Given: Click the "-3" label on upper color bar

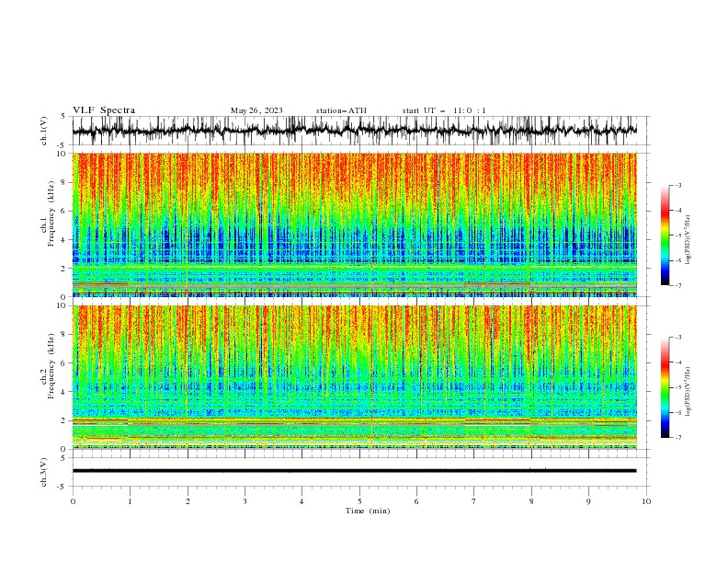Looking at the screenshot, I should (678, 185).
